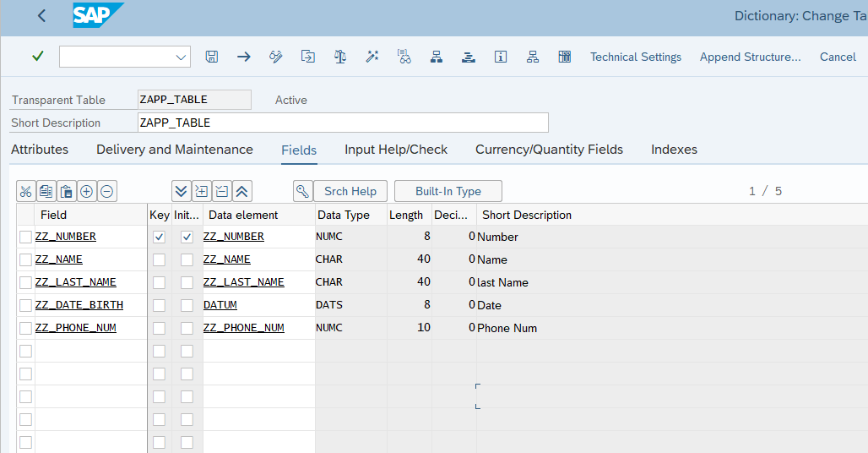The height and width of the screenshot is (453, 868).
Task: Select row ZZ_PHONE_NUM with row selector
Action: click(25, 329)
